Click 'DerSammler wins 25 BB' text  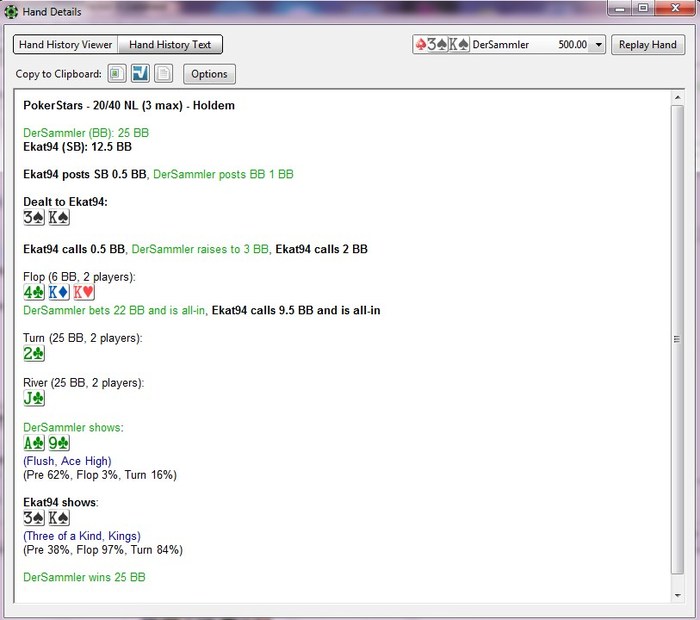(84, 577)
